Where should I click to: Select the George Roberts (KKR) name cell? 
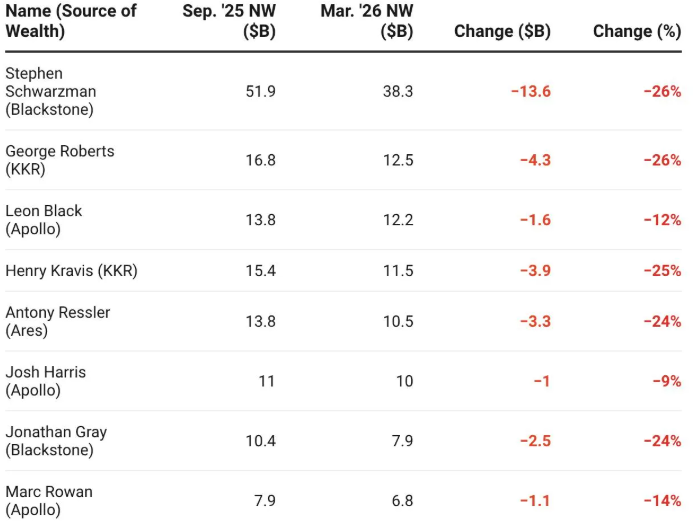click(60, 160)
